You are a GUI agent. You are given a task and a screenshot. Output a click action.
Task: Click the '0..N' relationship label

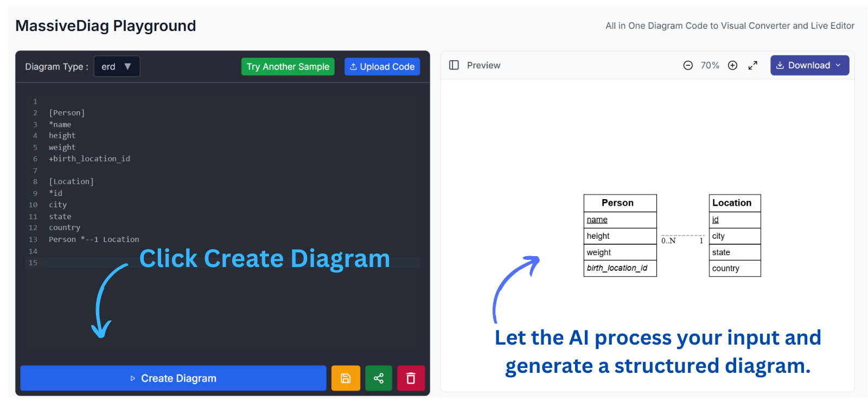(x=668, y=241)
